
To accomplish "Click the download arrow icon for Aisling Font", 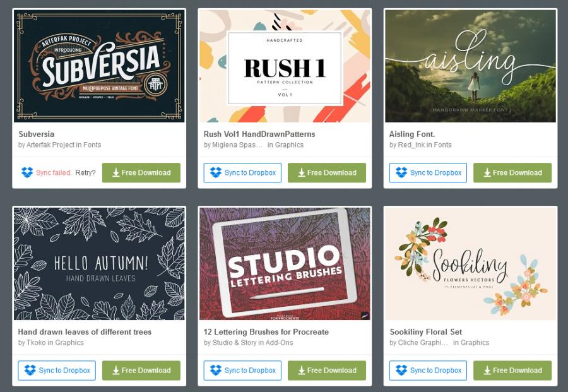I will [x=487, y=173].
